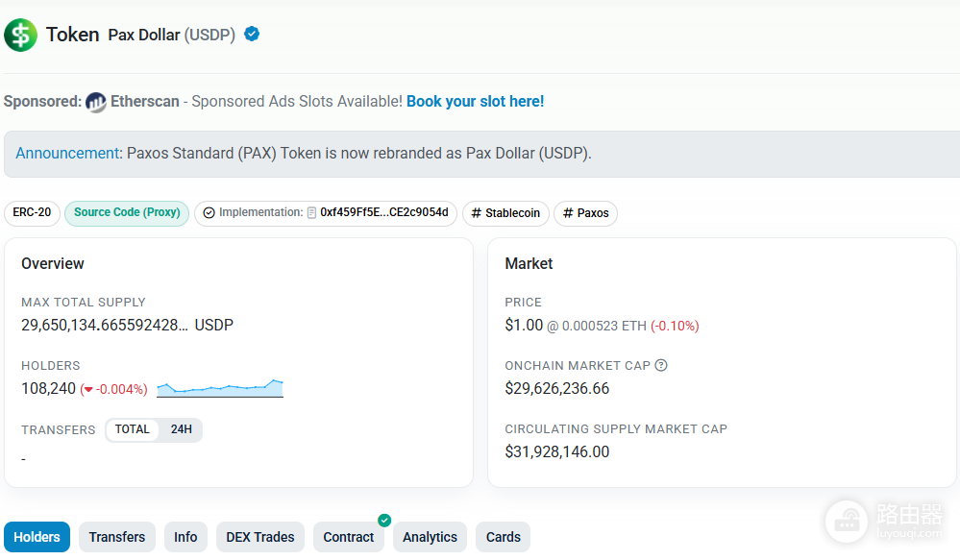Click the Implementation check-circle icon
The height and width of the screenshot is (560, 960).
click(209, 213)
